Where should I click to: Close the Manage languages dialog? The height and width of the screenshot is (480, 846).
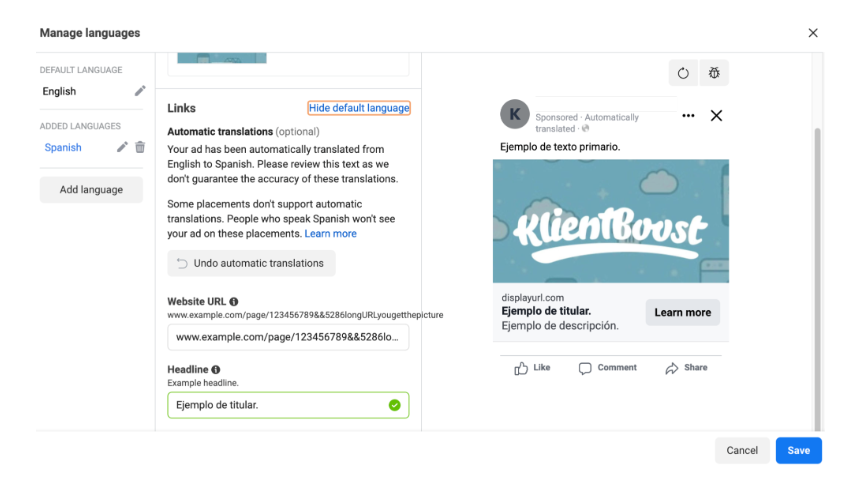coord(813,33)
